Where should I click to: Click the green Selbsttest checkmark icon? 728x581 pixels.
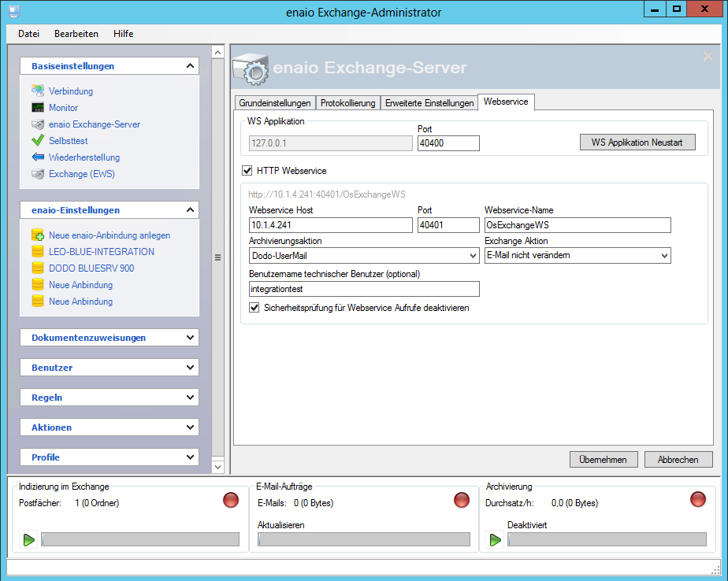click(37, 141)
